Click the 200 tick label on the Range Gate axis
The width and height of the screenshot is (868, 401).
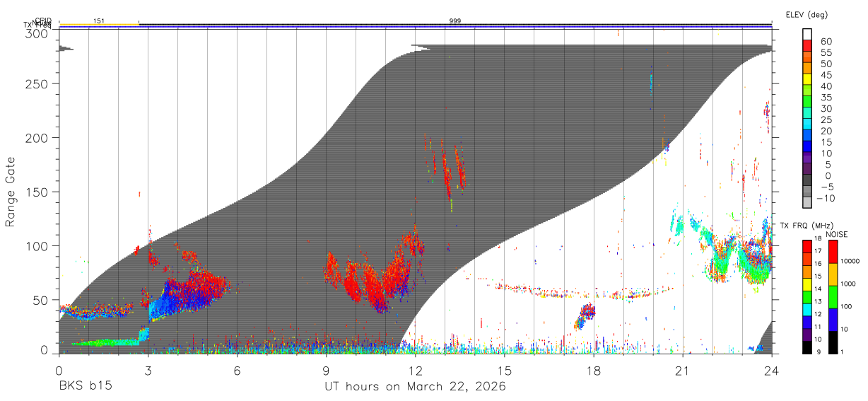37,137
